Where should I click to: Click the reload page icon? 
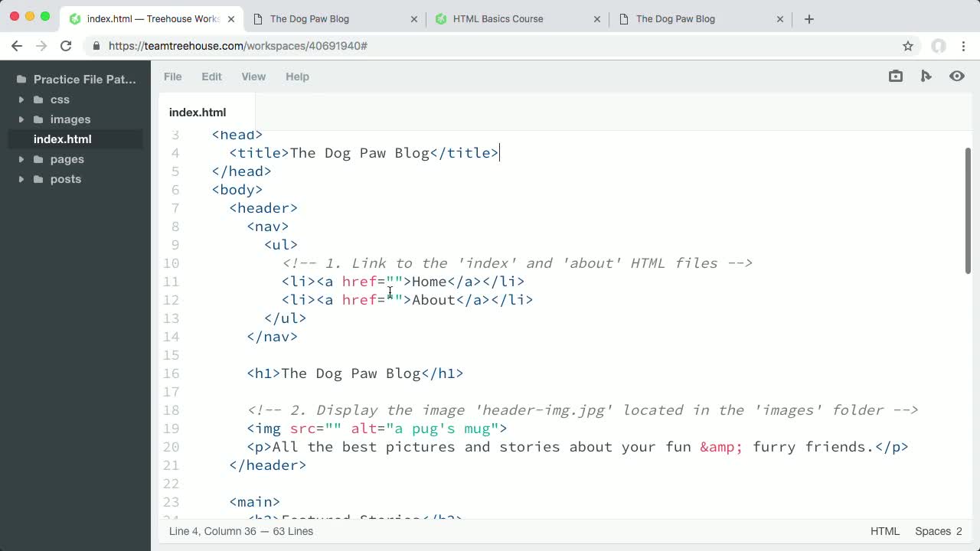click(x=67, y=46)
